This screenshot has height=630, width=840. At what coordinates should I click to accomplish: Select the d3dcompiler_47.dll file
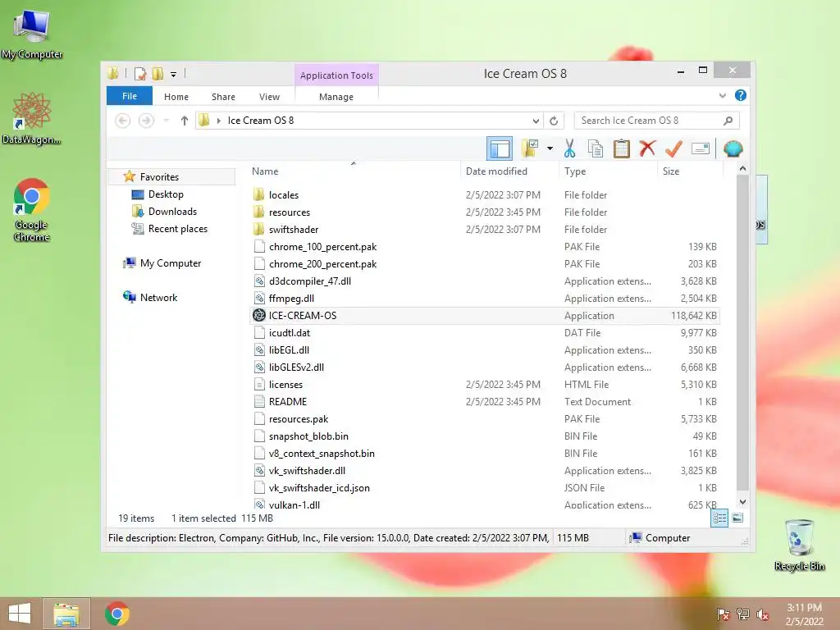point(485,281)
